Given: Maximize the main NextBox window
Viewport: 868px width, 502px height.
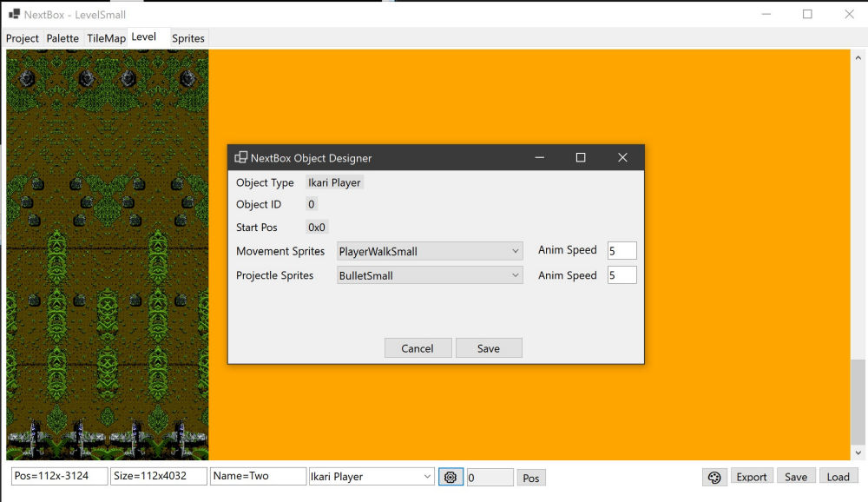Looking at the screenshot, I should (807, 15).
